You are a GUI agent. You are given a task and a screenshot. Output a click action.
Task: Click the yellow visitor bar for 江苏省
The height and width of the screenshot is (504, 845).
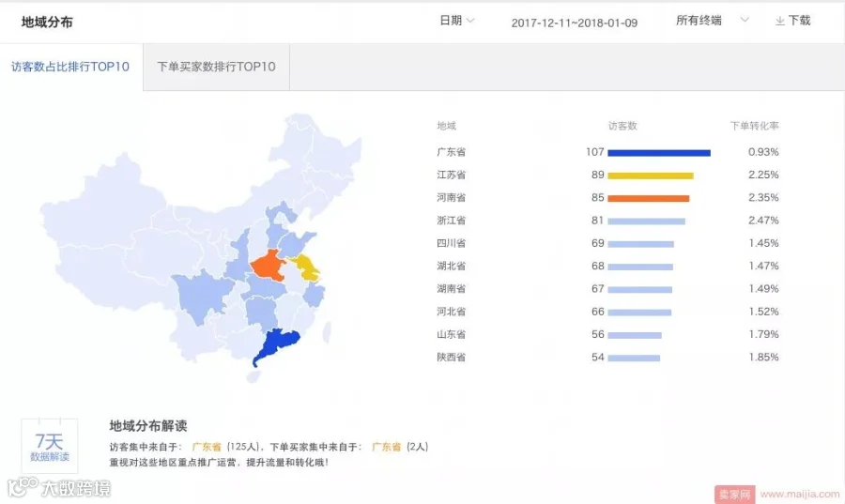(651, 176)
